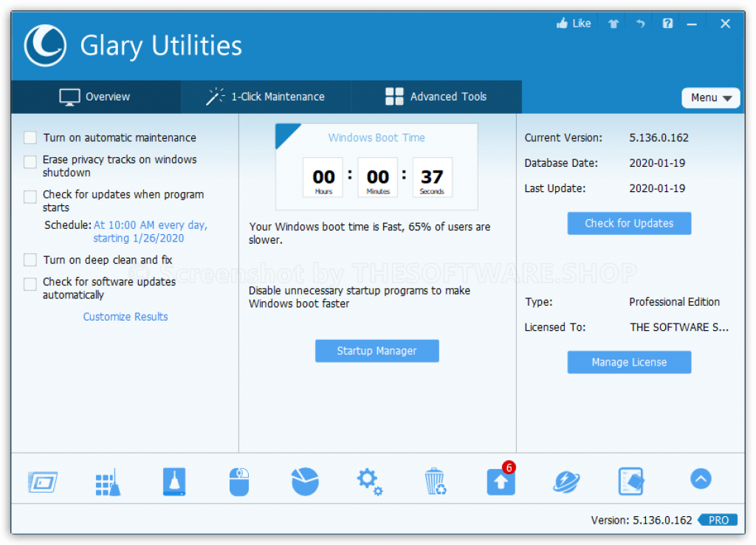Click the gears icon in bottom toolbar

[369, 482]
